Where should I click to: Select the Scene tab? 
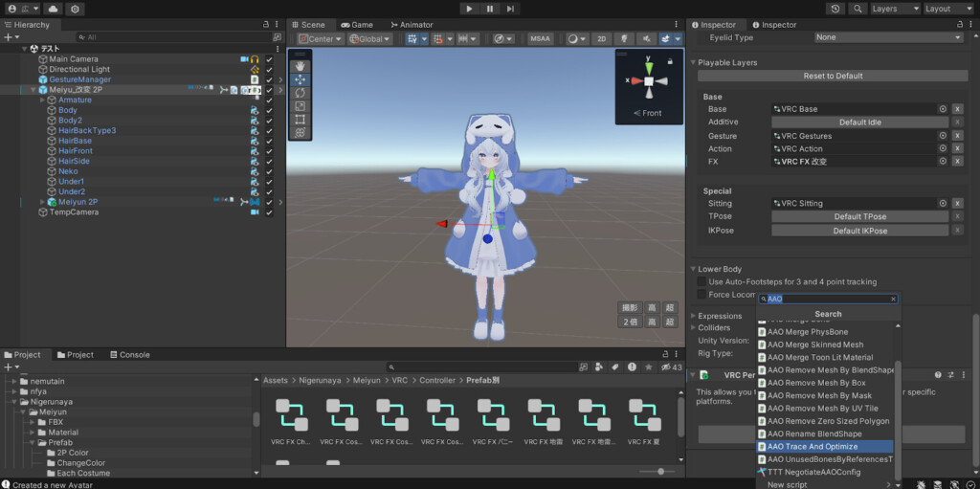[x=307, y=25]
